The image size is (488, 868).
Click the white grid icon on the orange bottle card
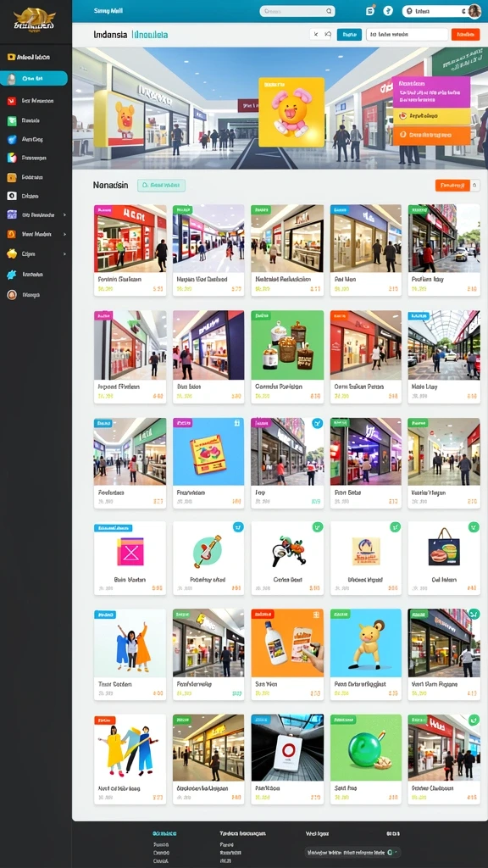(x=317, y=615)
